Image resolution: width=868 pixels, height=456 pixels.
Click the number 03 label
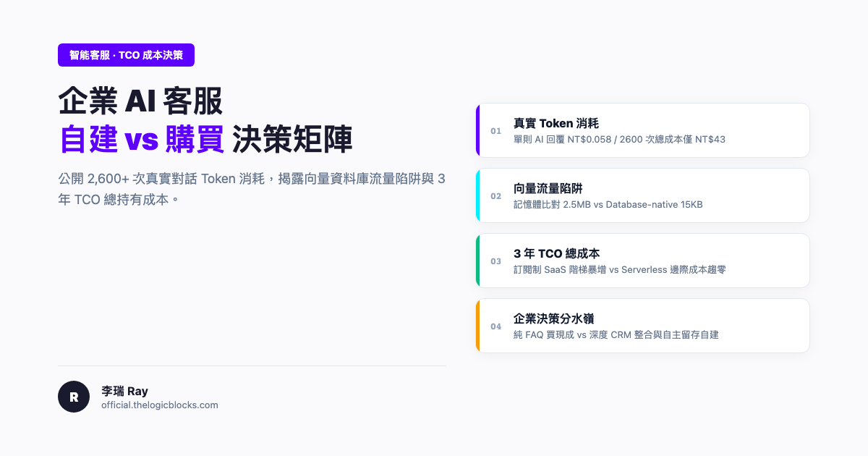[495, 261]
